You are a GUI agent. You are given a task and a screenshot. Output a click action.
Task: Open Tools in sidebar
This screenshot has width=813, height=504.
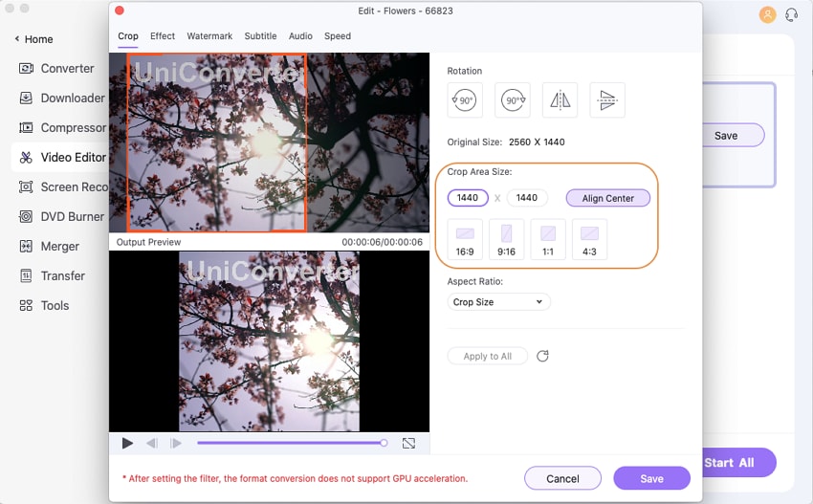[44, 305]
